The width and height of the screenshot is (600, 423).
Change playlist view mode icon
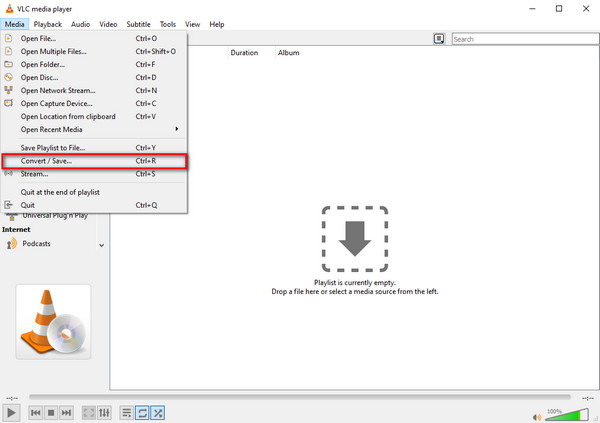(x=439, y=39)
